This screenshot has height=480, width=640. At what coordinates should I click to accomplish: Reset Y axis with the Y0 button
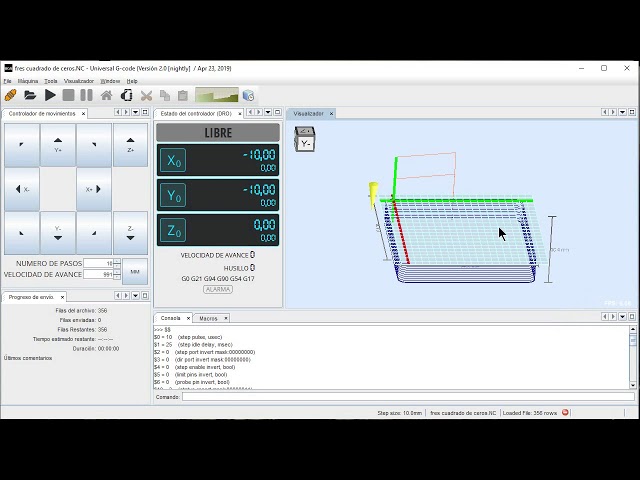point(173,195)
